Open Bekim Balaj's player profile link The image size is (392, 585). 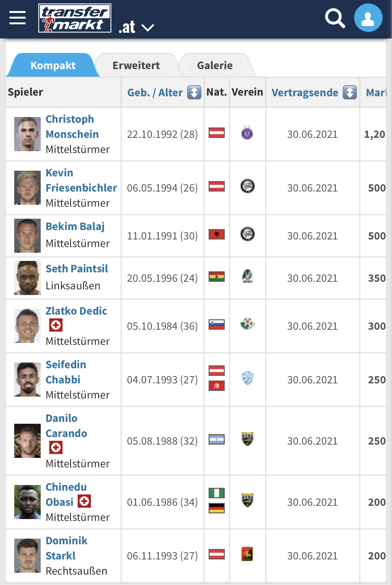75,226
